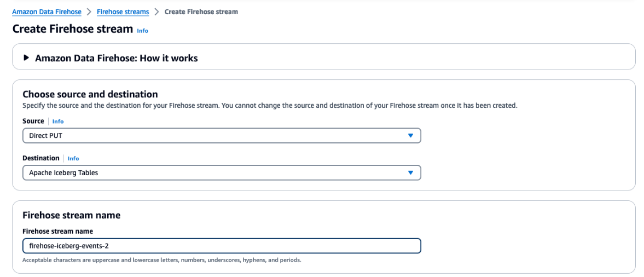
Task: Click the Create Firehose stream page heading
Action: click(x=72, y=28)
